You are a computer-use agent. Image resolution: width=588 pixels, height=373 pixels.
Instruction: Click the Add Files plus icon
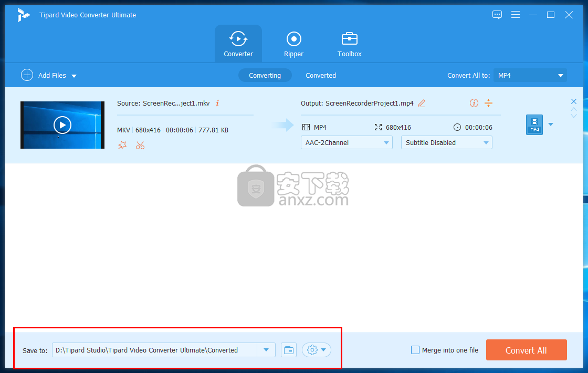(x=27, y=75)
